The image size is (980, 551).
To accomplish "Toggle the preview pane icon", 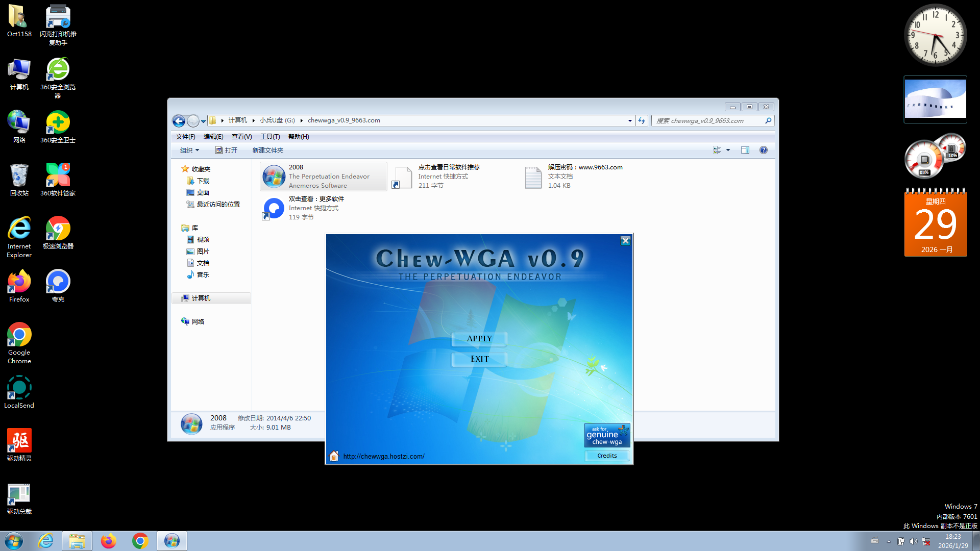I will pos(745,150).
